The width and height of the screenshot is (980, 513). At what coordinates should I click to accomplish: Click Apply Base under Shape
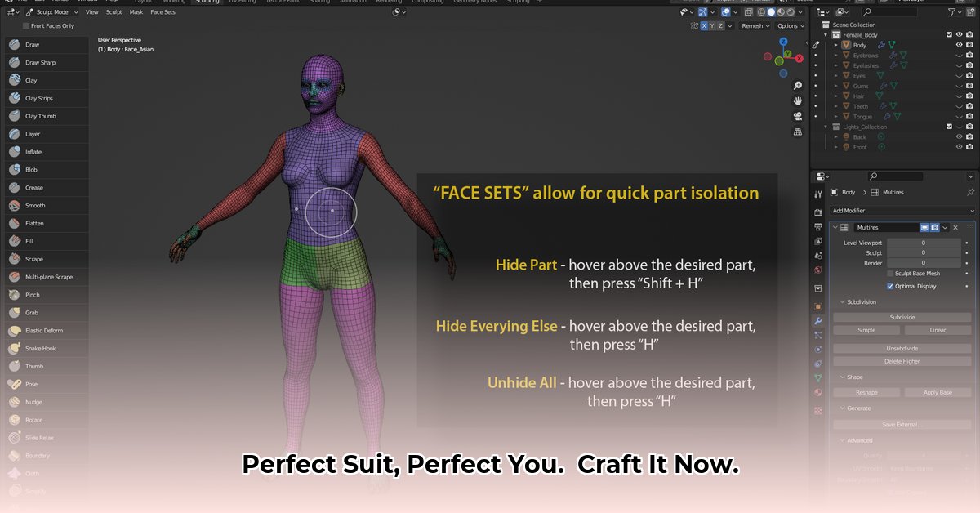click(x=938, y=392)
